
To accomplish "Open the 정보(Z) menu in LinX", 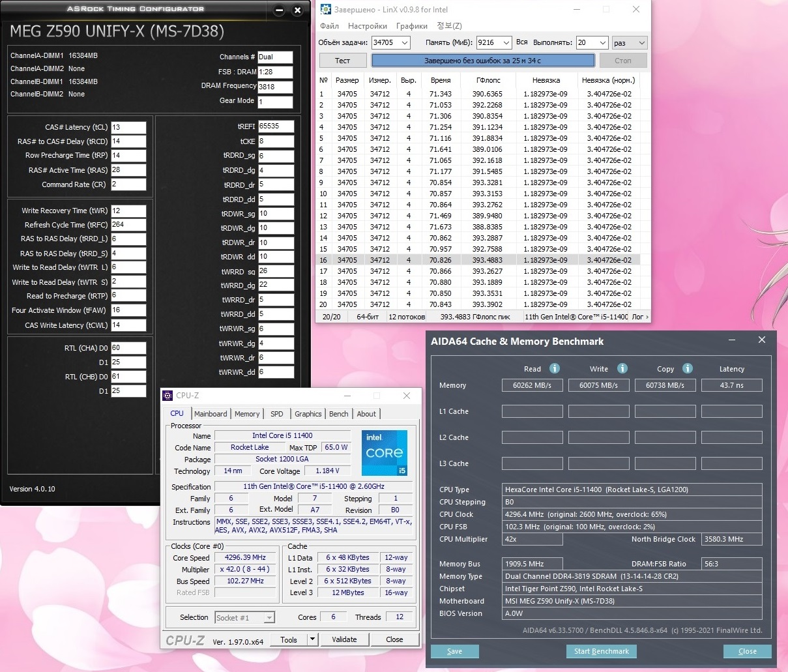I will 449,26.
